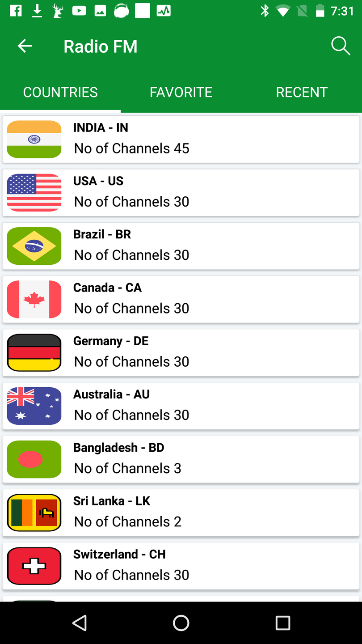Tap the Australia flag icon

coord(34,406)
